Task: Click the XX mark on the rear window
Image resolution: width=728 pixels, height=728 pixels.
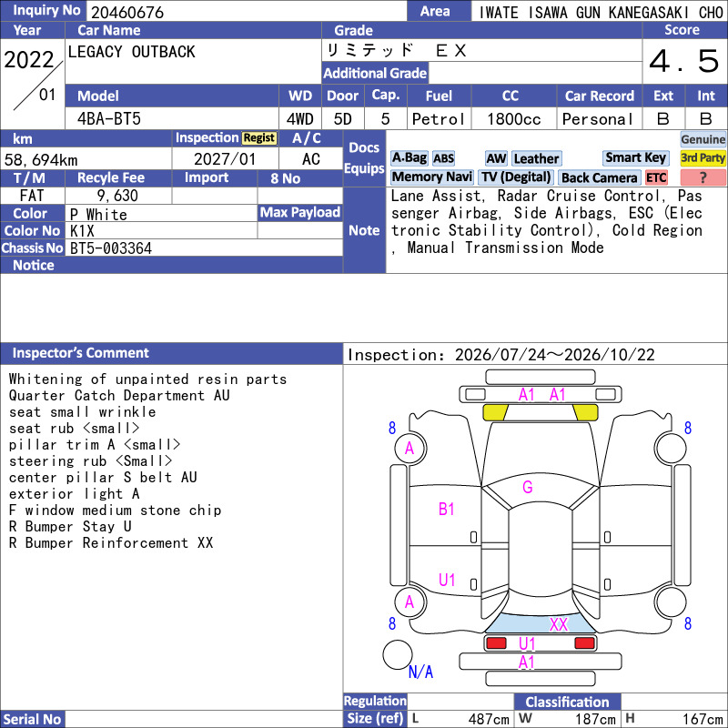Action: coord(559,624)
